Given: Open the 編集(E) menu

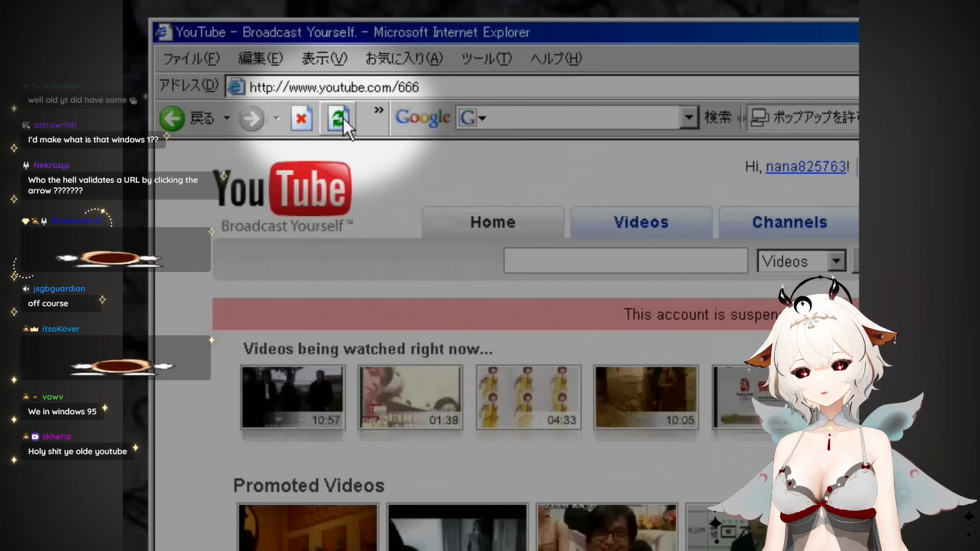Looking at the screenshot, I should tap(260, 59).
